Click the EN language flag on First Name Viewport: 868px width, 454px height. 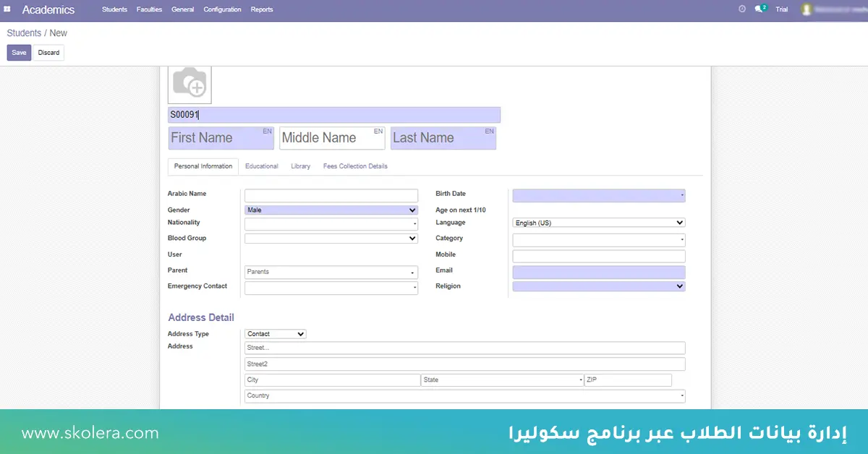click(266, 131)
